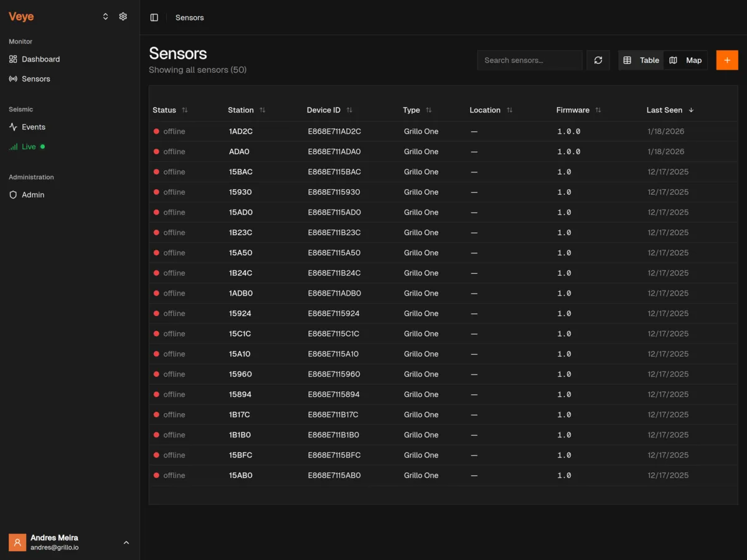747x560 pixels.
Task: Toggle the Last Seen sort direction arrow
Action: [x=691, y=110]
